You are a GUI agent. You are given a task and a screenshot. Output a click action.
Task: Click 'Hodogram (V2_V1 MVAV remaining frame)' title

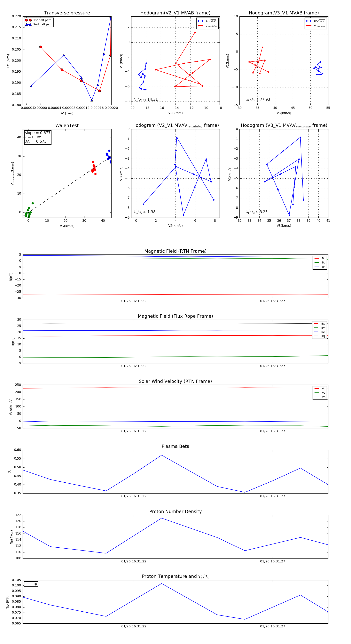pyautogui.click(x=175, y=125)
